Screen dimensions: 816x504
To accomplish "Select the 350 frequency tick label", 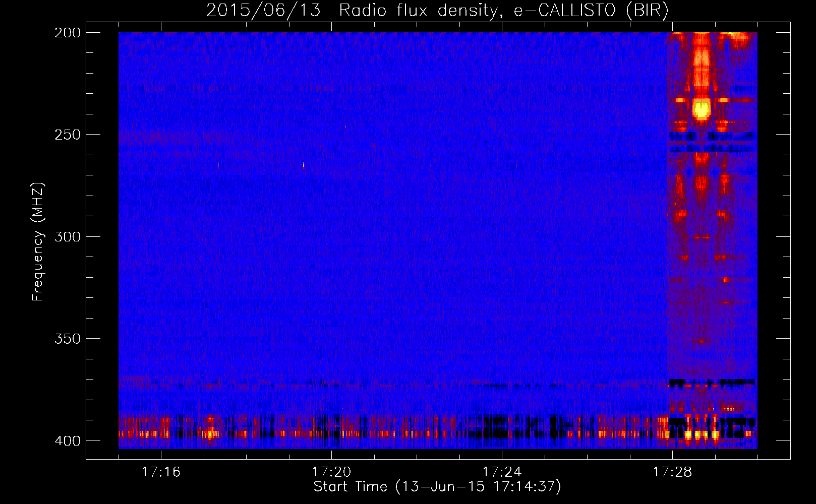I will pos(68,338).
